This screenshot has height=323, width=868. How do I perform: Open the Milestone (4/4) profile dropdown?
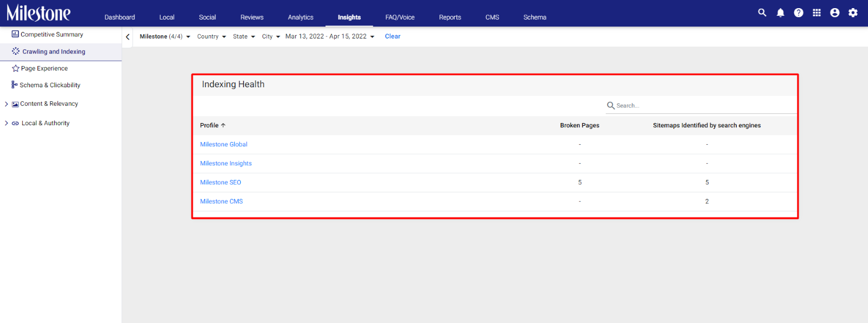(165, 36)
